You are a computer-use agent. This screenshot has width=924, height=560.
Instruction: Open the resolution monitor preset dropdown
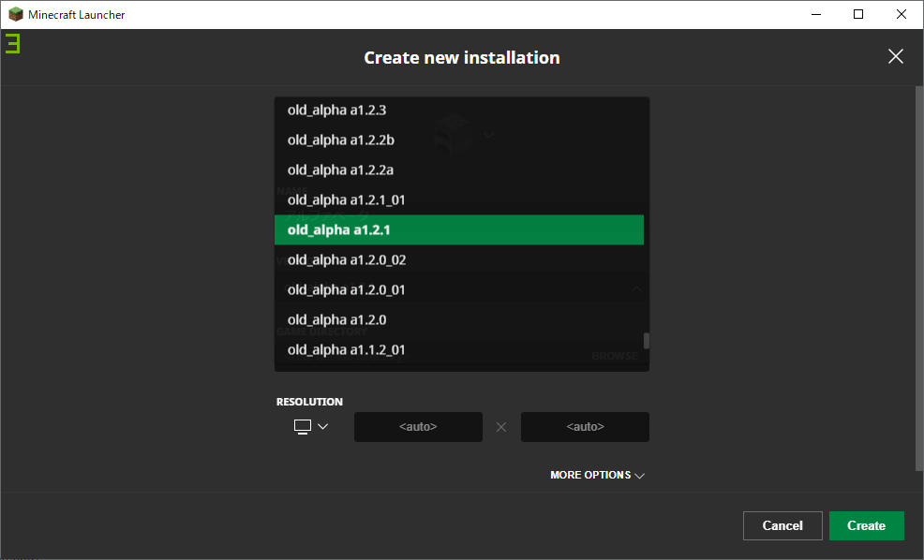click(310, 427)
